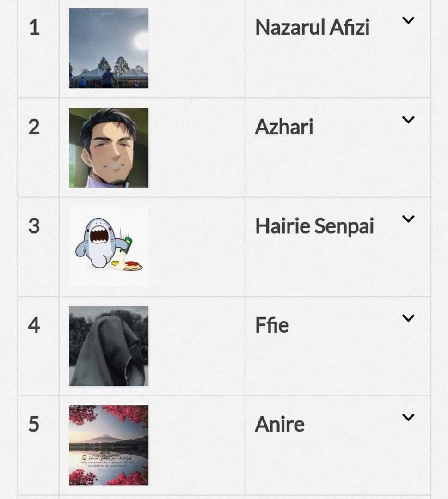Open Azhari's anime man avatar

pos(109,148)
